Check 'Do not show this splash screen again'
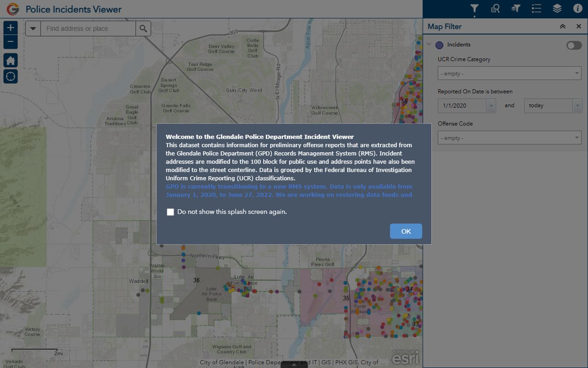This screenshot has width=588, height=368. 170,212
